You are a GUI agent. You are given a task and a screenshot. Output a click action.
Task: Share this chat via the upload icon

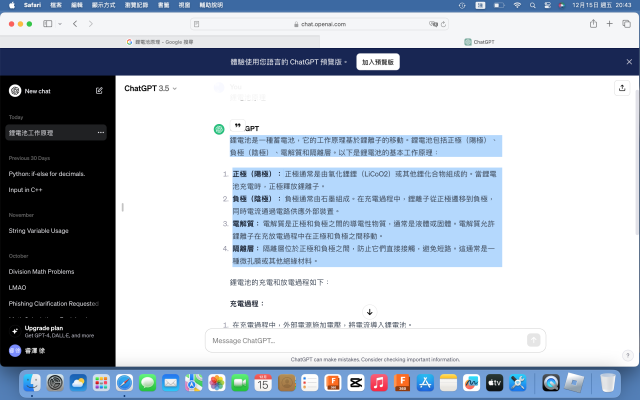click(622, 88)
